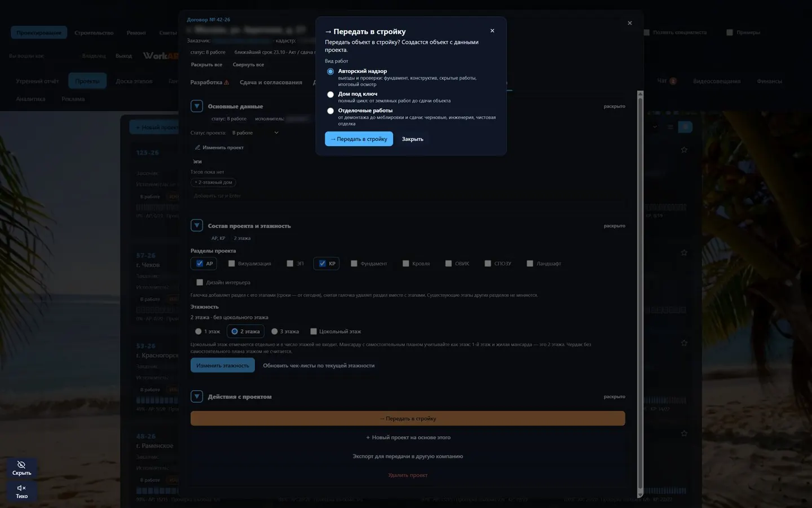812x508 pixels.
Task: Click Новый проект на основе этого
Action: tap(408, 437)
